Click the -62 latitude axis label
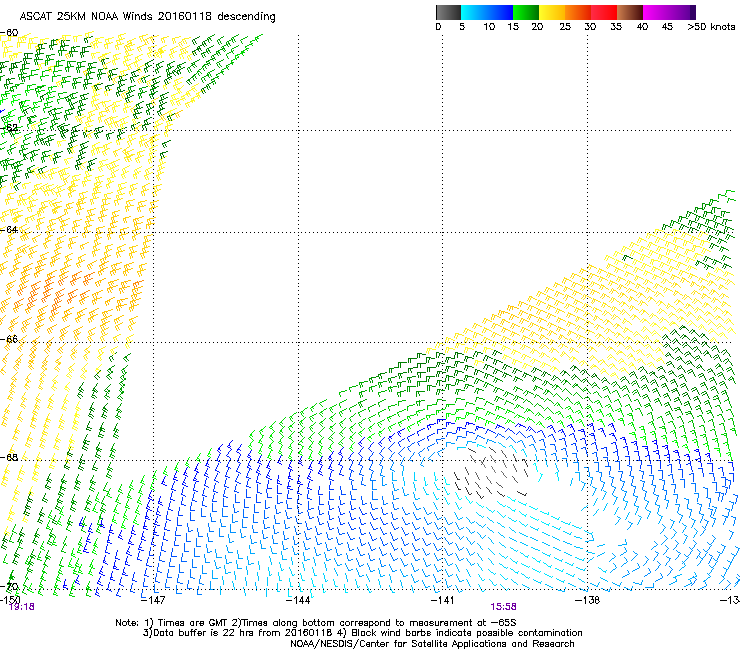The width and height of the screenshot is (740, 650). pyautogui.click(x=9, y=128)
